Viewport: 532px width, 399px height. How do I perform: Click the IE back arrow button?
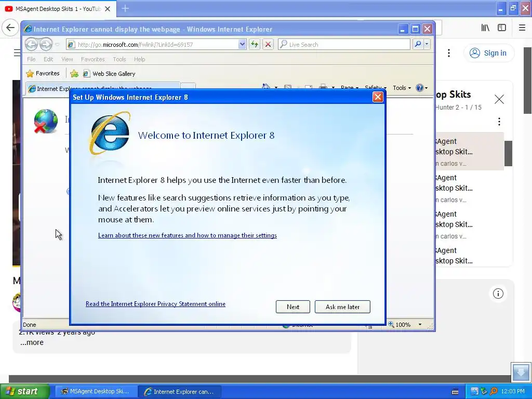point(31,44)
